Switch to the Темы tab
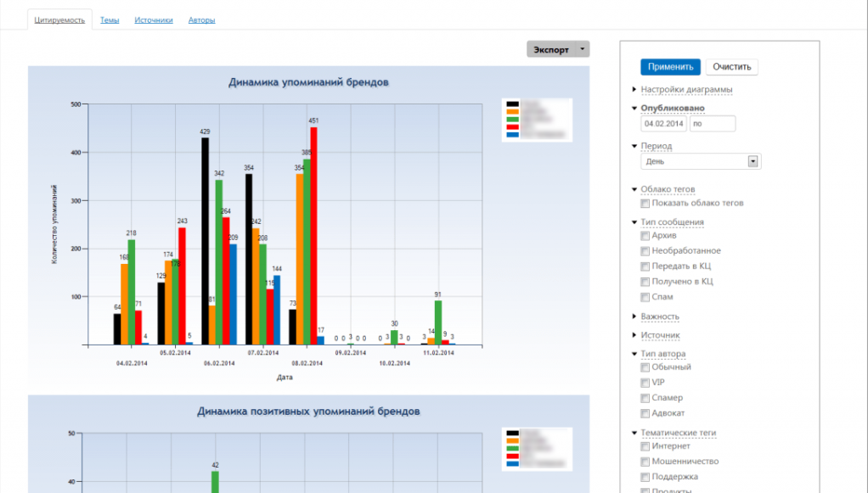Image resolution: width=868 pixels, height=493 pixels. click(110, 20)
